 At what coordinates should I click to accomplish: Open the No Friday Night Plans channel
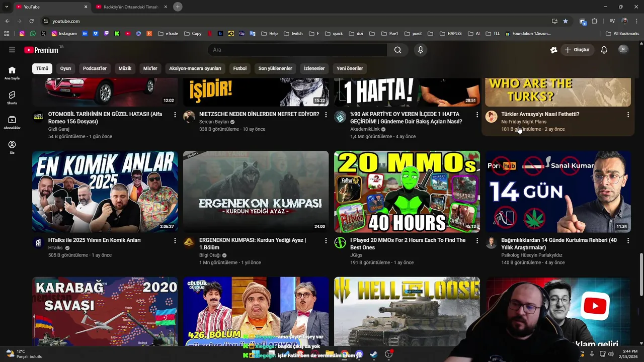(x=524, y=122)
